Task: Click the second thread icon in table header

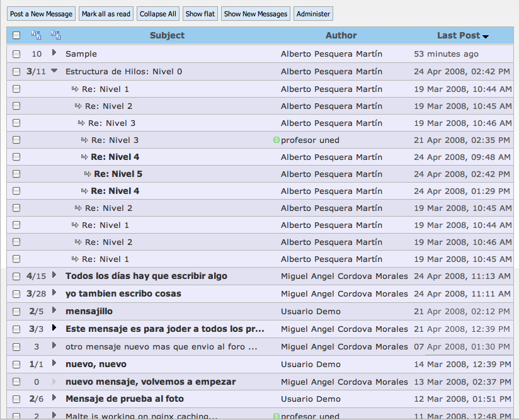Action: coord(55,35)
